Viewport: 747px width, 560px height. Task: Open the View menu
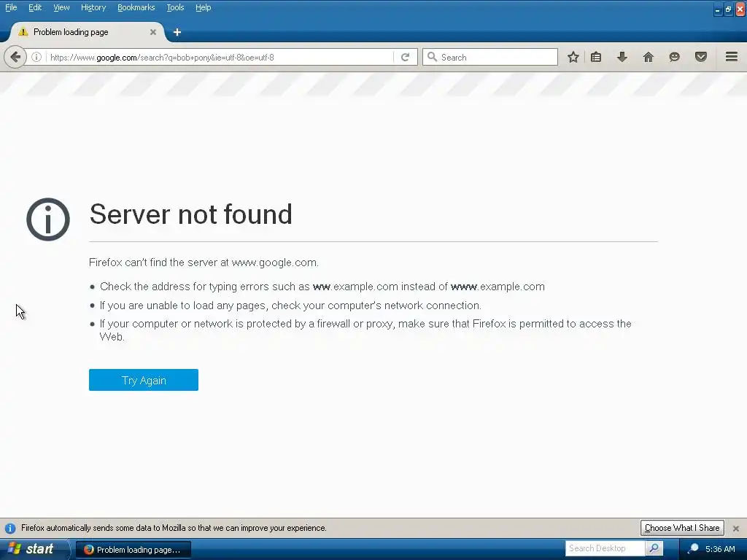61,7
